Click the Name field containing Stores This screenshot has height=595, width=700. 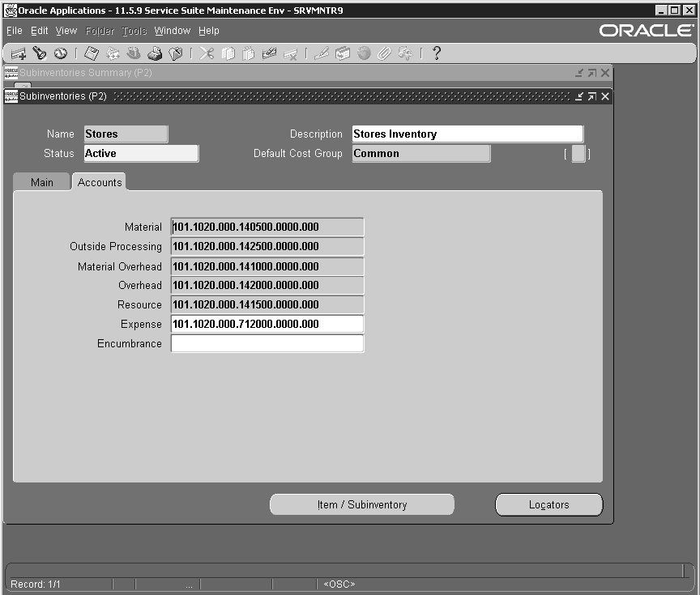pyautogui.click(x=126, y=134)
